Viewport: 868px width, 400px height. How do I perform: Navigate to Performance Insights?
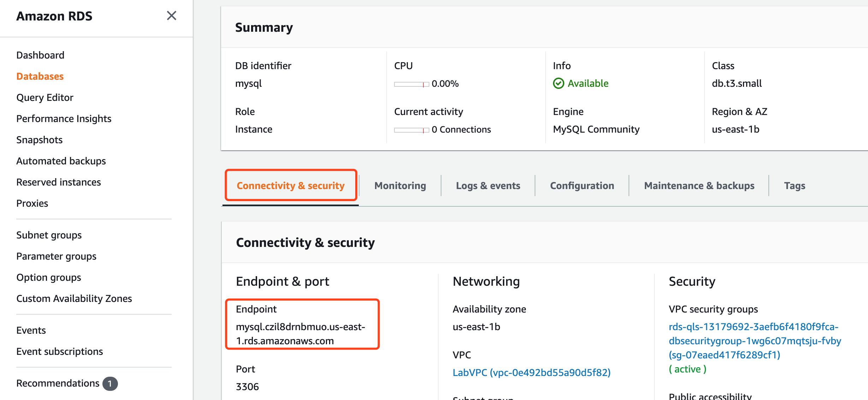coord(64,119)
